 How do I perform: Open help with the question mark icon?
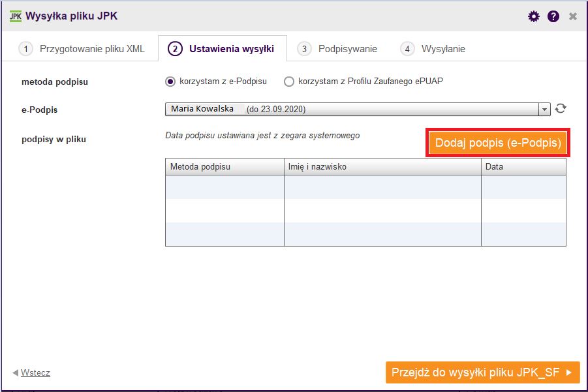[x=553, y=16]
